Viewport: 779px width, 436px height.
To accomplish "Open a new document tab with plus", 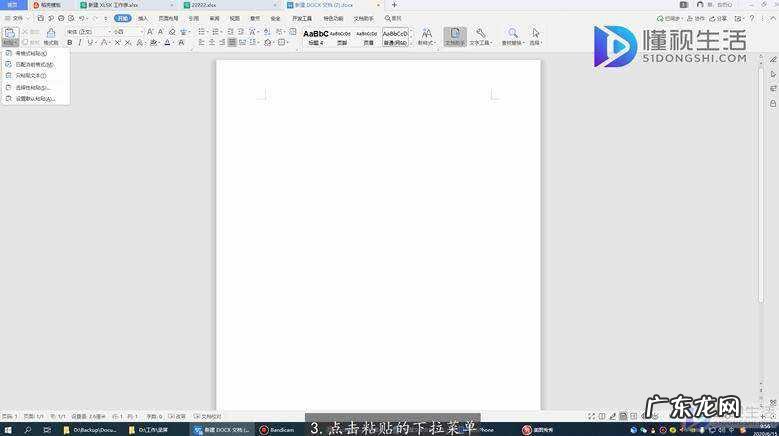I will coord(394,5).
